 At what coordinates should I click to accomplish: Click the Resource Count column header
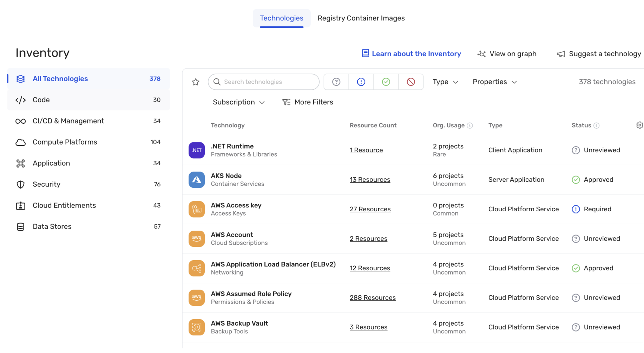[x=373, y=126]
